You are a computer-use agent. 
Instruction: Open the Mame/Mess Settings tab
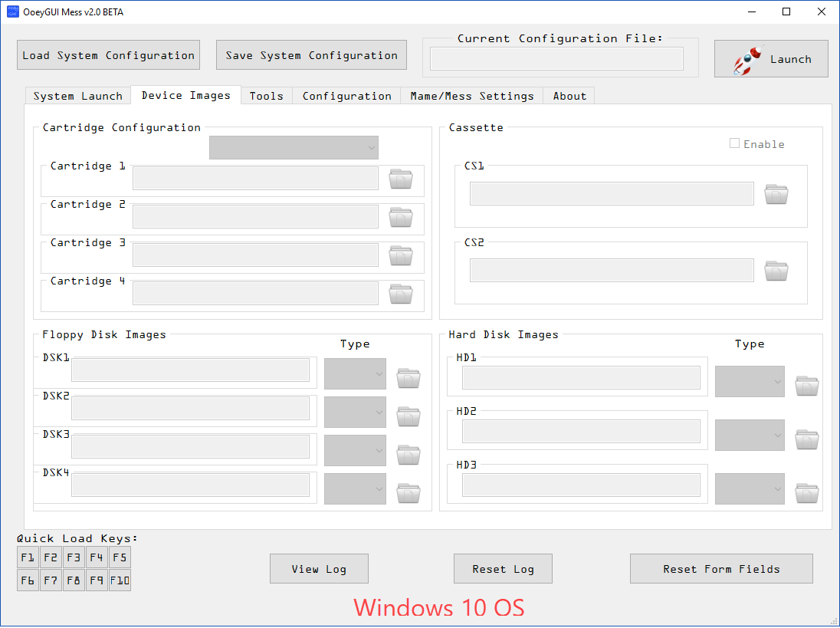pos(471,96)
